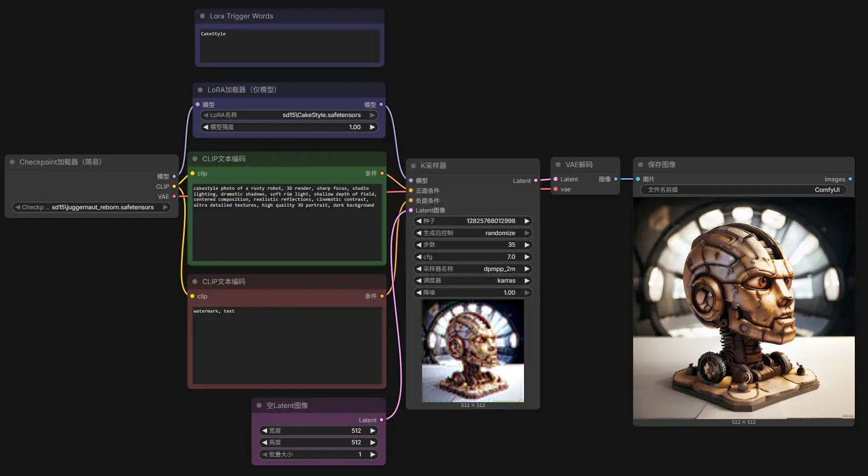Decrease cfg value with left arrow
Image resolution: width=868 pixels, height=476 pixels.
[x=419, y=257]
